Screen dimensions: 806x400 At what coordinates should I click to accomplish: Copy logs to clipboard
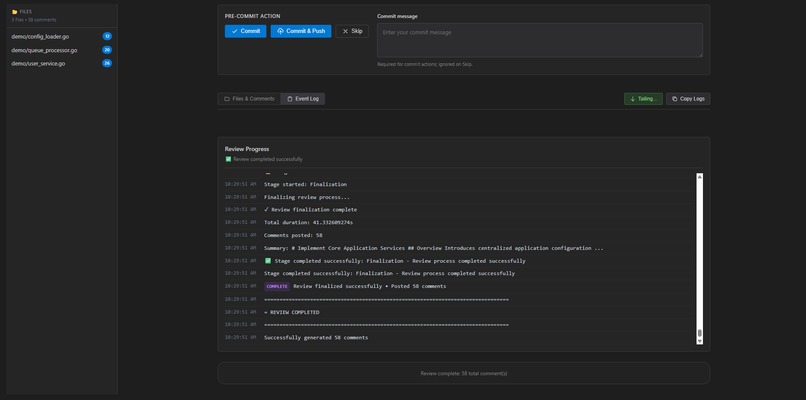688,99
